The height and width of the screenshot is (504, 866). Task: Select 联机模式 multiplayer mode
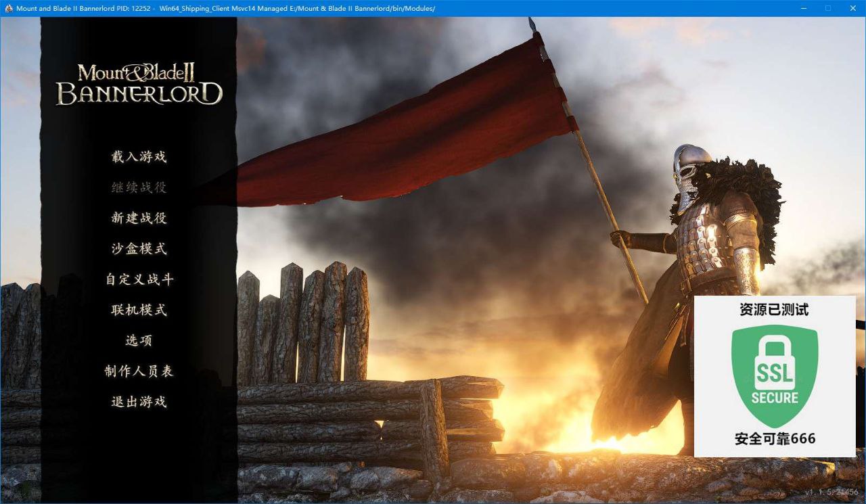(x=139, y=310)
